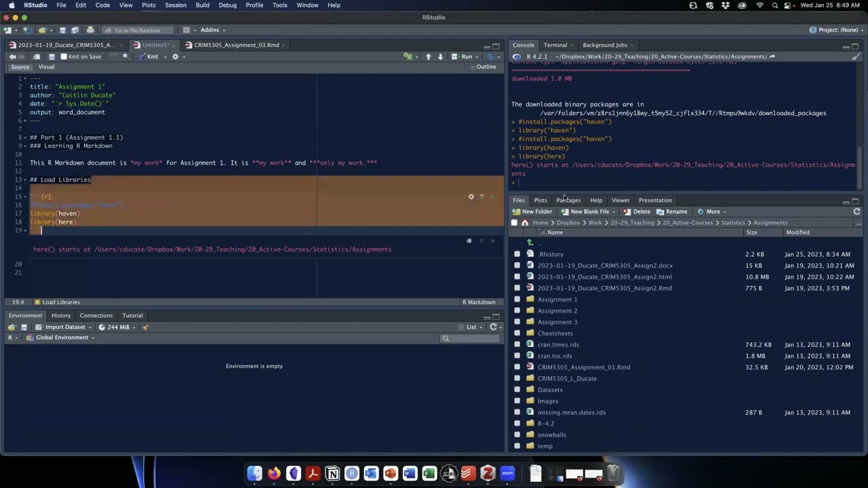Click New Folder in Files pane
The width and height of the screenshot is (868, 488).
[532, 211]
